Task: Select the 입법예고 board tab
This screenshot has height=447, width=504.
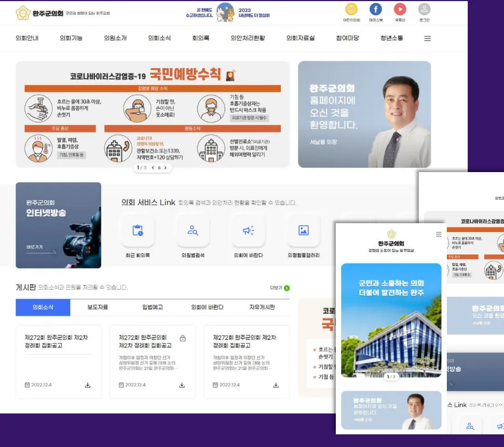Action: point(152,307)
